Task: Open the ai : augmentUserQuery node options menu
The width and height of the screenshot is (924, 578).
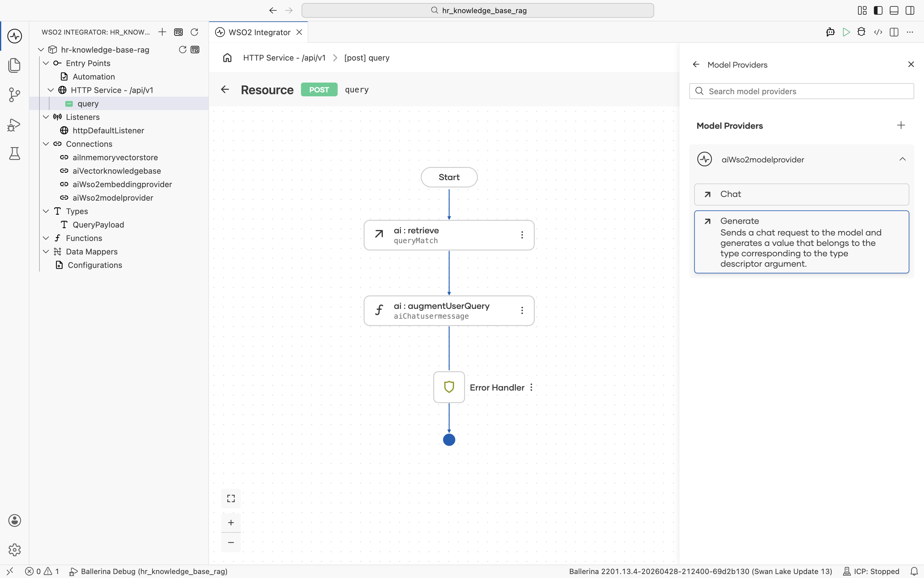Action: (x=522, y=310)
